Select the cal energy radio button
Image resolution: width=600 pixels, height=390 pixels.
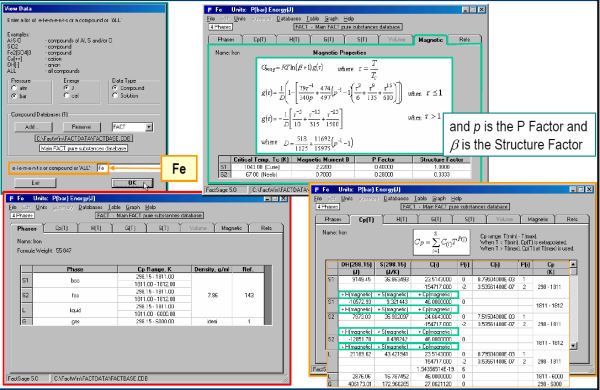(x=67, y=96)
